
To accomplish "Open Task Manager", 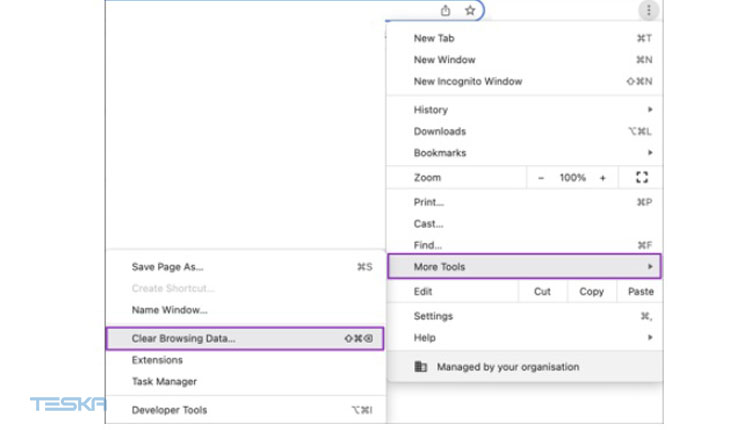I will [164, 382].
